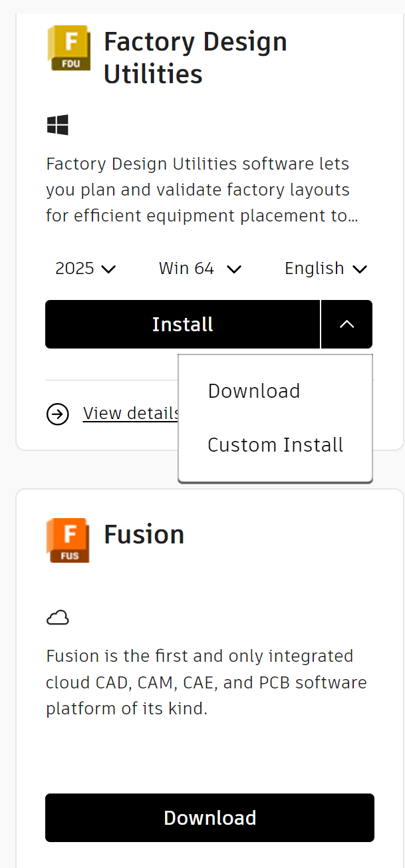Click the Factory Design Utilities title text
Image resolution: width=405 pixels, height=868 pixels.
195,58
